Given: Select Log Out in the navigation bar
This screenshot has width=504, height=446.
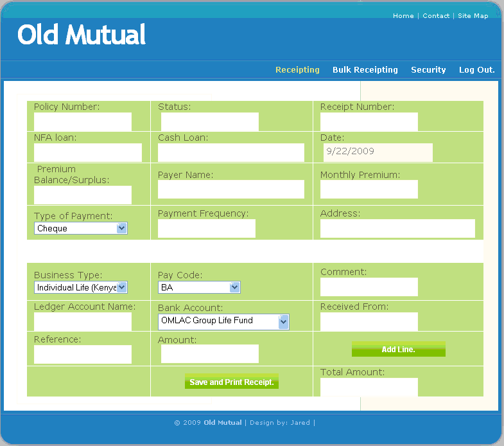Looking at the screenshot, I should click(x=476, y=70).
